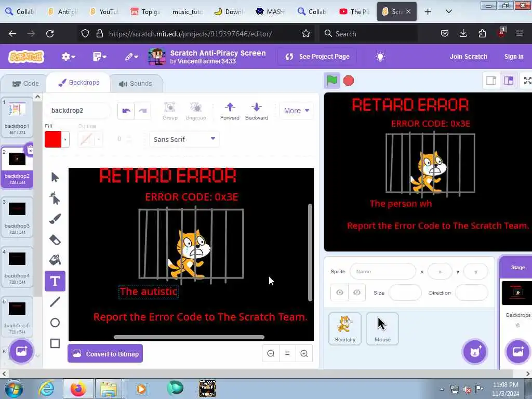Toggle sprite hide eye icon

point(356,292)
